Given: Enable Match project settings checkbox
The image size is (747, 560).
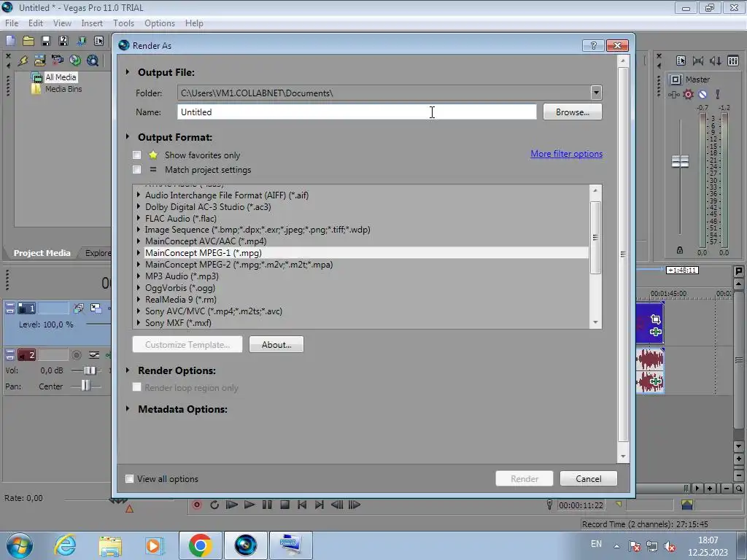Looking at the screenshot, I should [x=137, y=169].
